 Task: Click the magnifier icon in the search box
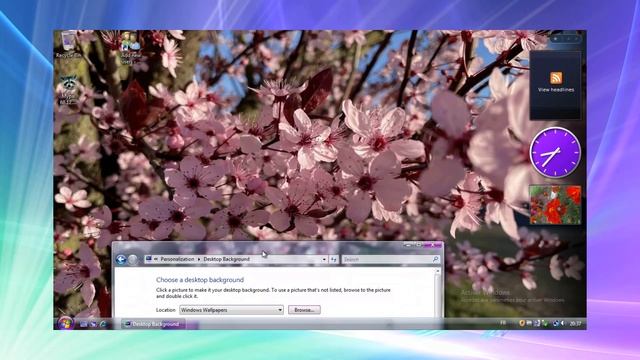coord(436,259)
